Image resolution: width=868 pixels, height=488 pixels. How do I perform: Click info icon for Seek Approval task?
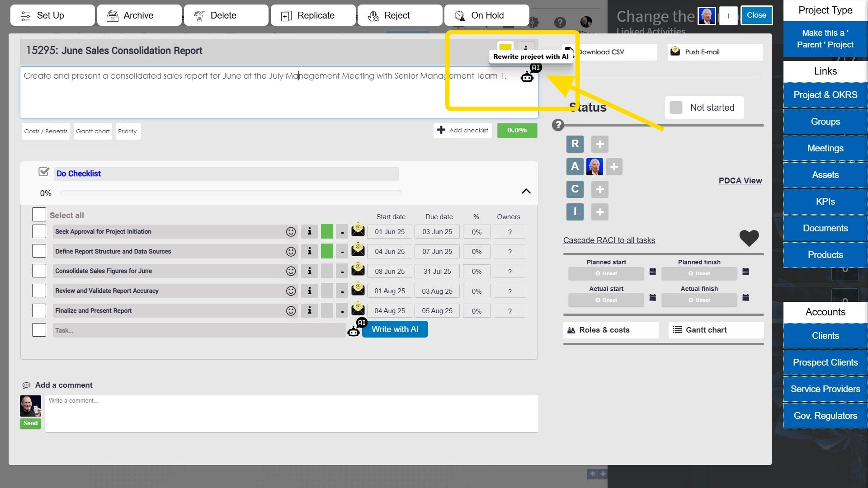click(x=309, y=232)
